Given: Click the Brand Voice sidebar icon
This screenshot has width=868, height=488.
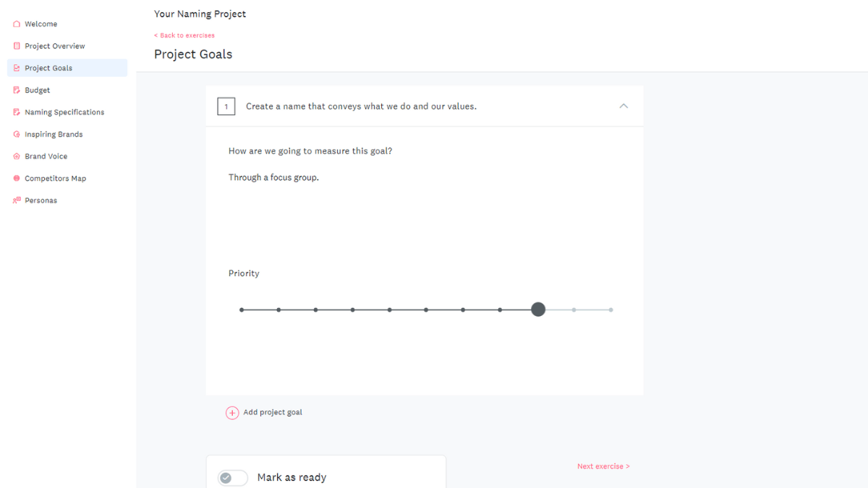Looking at the screenshot, I should [17, 156].
